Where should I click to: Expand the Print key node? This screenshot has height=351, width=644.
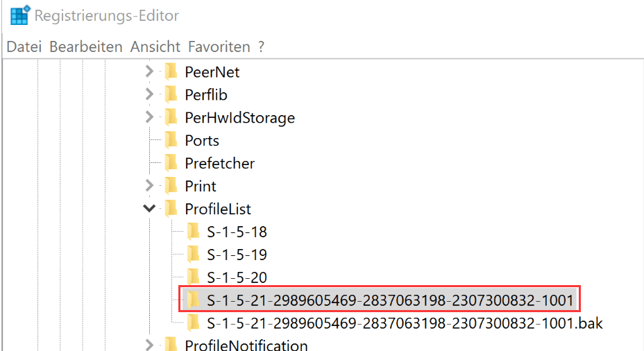click(x=149, y=186)
